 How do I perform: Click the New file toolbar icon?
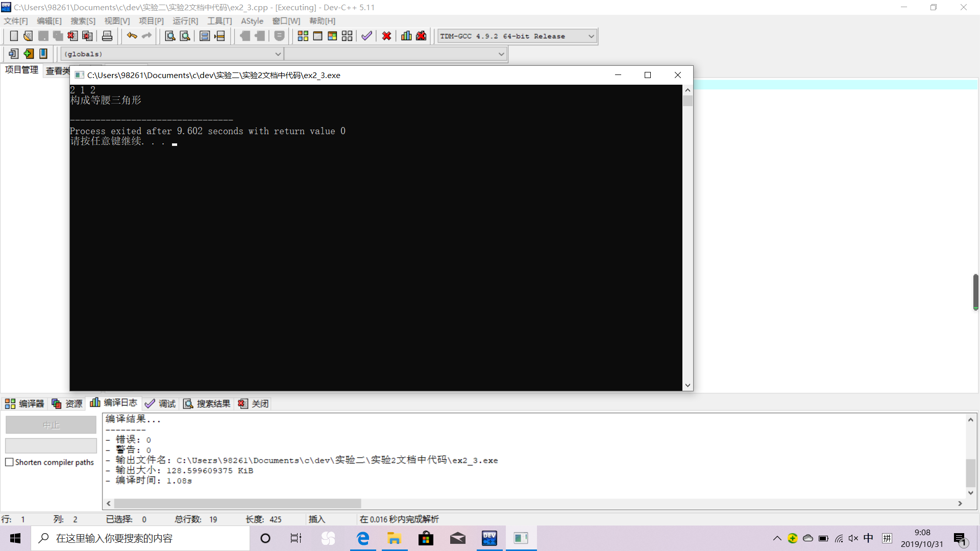(14, 36)
